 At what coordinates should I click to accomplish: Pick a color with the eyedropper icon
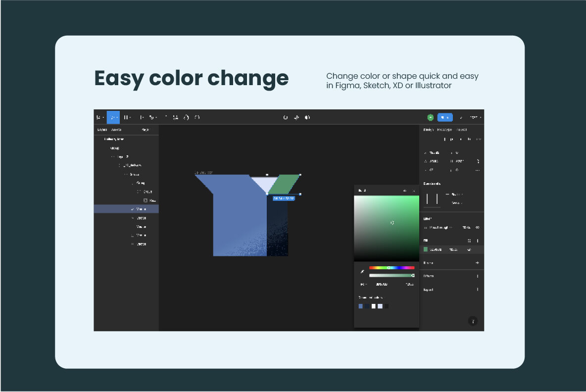(362, 272)
